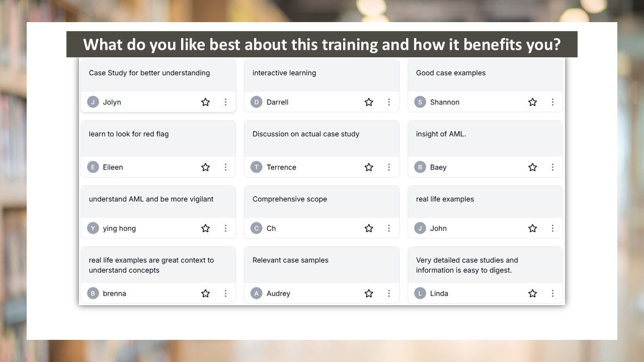Open more options for Terrence's response
This screenshot has height=362, width=644.
389,167
